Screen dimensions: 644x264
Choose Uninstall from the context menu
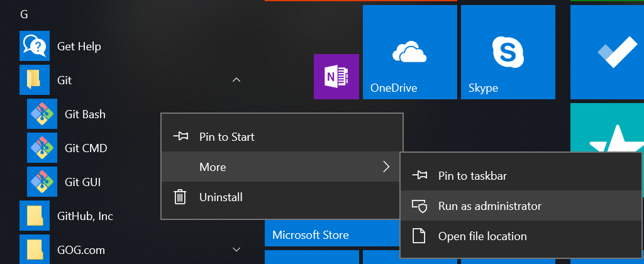coord(220,197)
